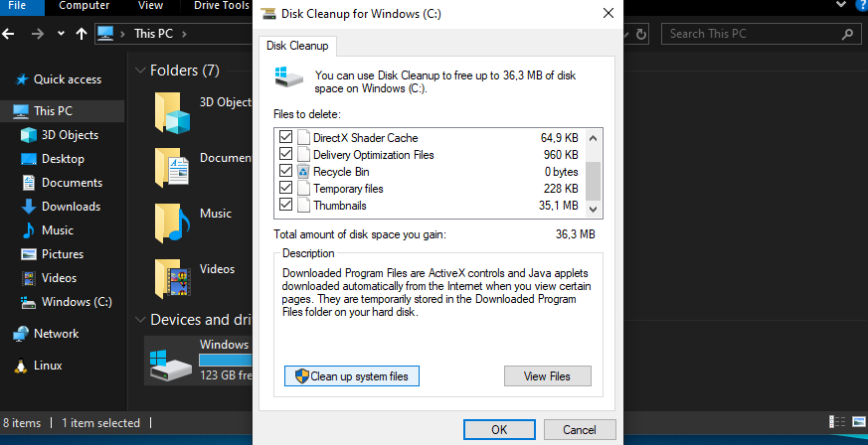868x445 pixels.
Task: Open File menu in Explorer
Action: tap(17, 6)
